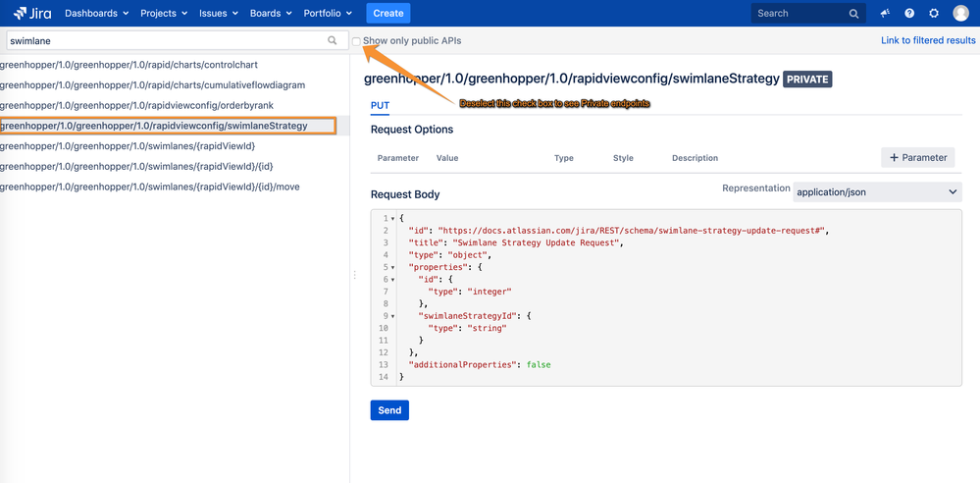Select swimlanes/{rapidViewId}/{id}/move endpoint
The image size is (980, 483).
[x=150, y=187]
